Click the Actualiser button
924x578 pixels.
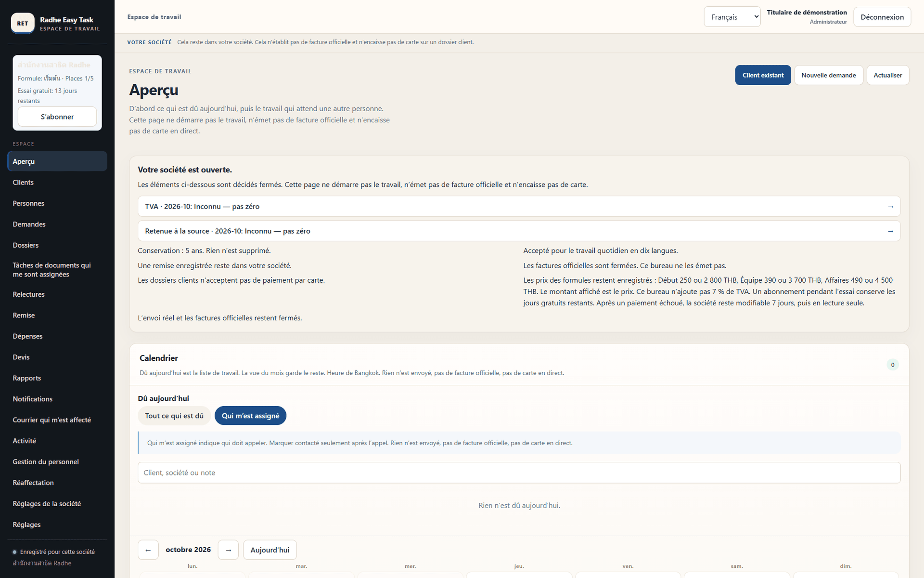[887, 75]
